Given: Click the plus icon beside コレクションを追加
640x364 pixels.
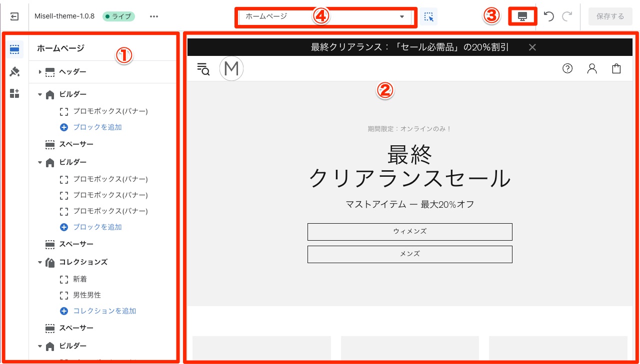Looking at the screenshot, I should (x=63, y=311).
